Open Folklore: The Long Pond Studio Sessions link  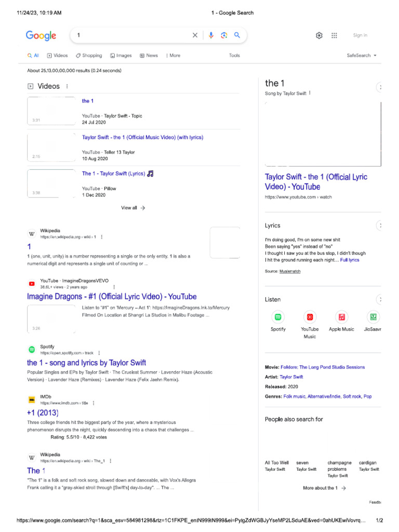[323, 367]
